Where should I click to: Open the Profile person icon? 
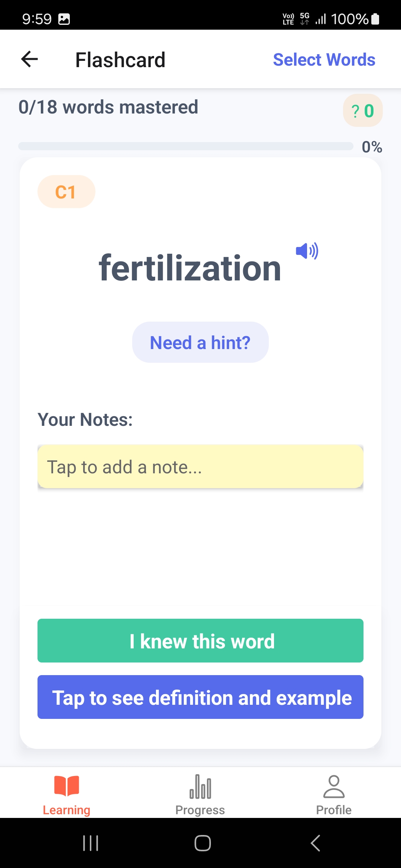pos(334,786)
